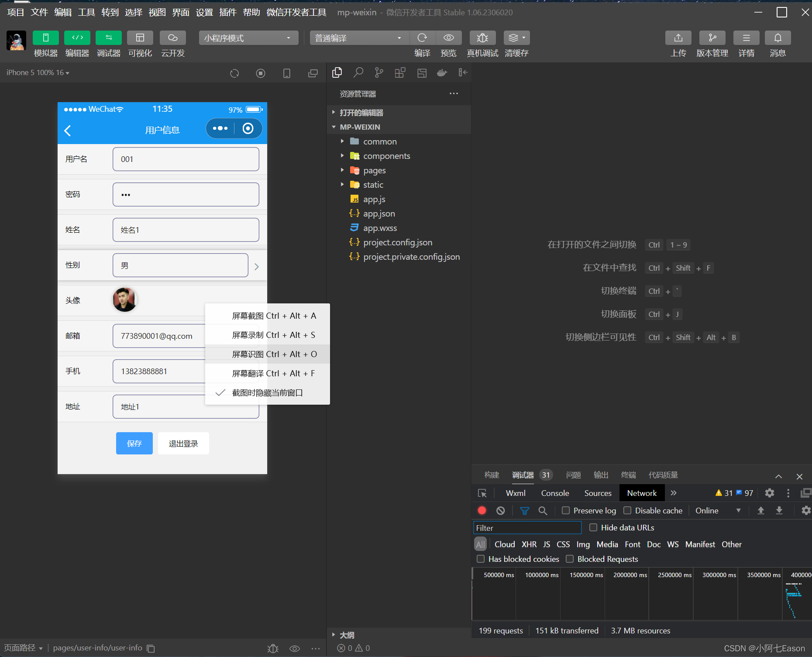Viewport: 812px width, 657px height.
Task: Switch to the Wxml tab
Action: 516,493
